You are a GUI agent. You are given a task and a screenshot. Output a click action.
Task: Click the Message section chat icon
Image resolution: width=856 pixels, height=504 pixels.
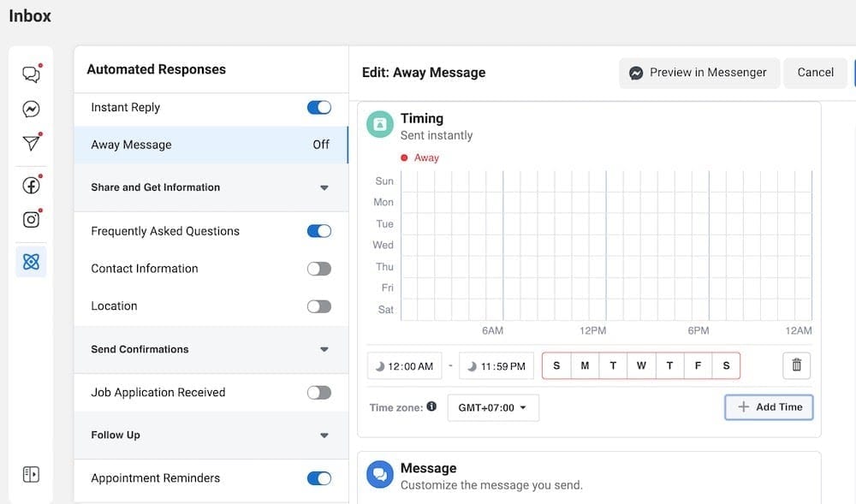click(x=380, y=475)
